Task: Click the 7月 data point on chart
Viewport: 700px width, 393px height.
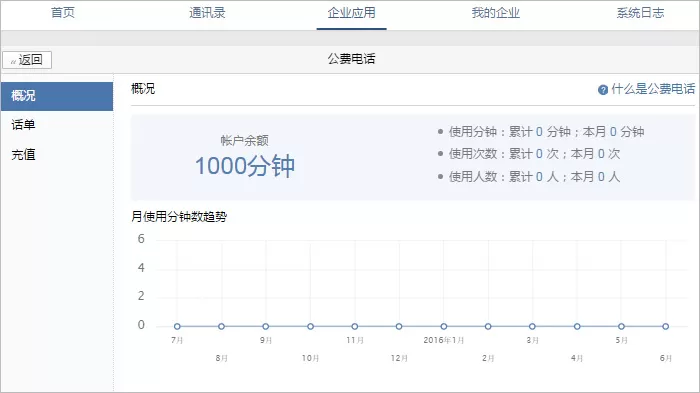Action: coord(177,326)
